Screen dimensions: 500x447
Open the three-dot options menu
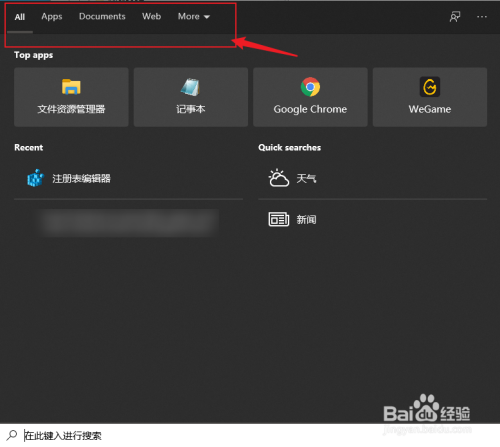tap(482, 17)
